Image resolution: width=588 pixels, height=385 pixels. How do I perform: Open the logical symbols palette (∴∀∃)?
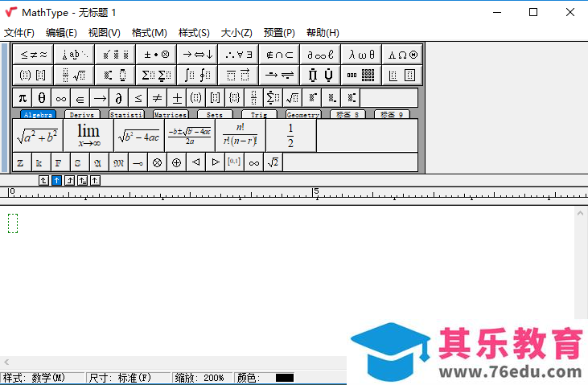[239, 55]
